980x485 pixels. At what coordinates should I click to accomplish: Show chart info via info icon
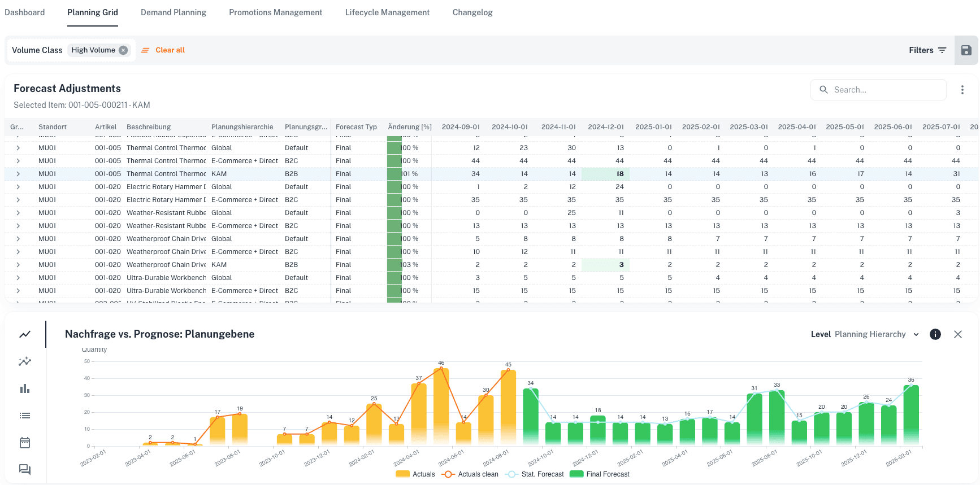click(935, 334)
